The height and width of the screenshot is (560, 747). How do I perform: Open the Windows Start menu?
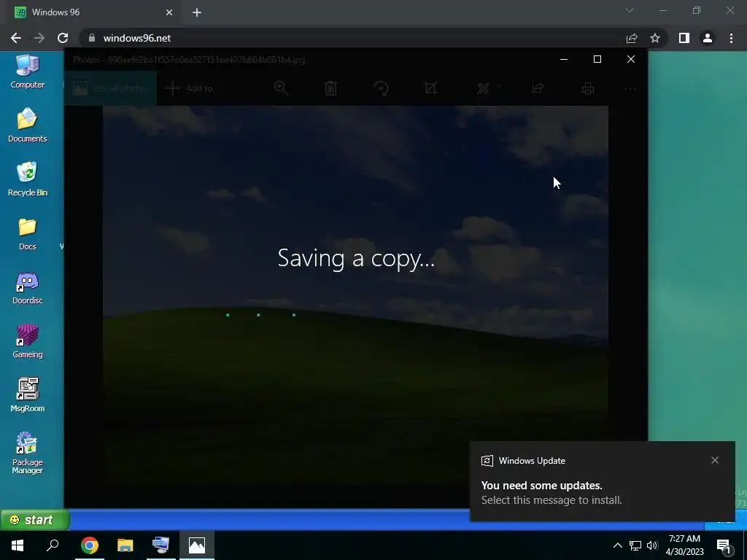[x=18, y=545]
